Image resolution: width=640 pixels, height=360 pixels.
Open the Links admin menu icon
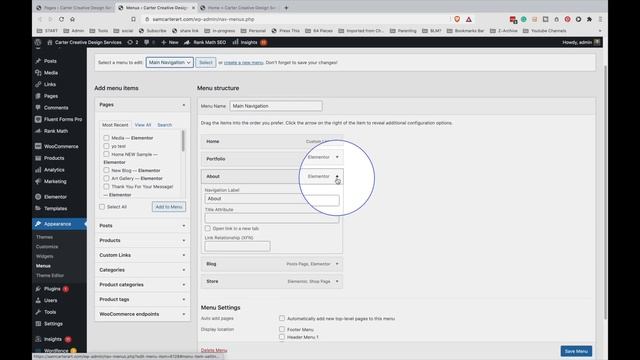tap(38, 84)
